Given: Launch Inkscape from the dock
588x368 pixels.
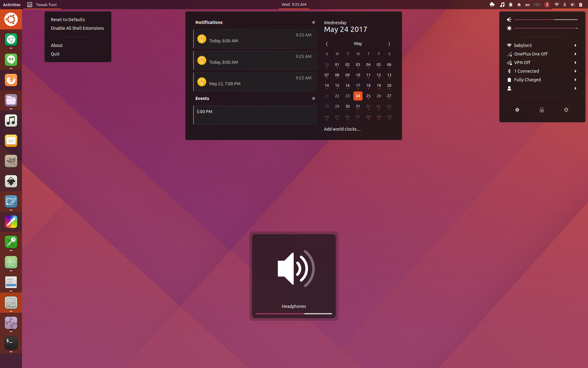Looking at the screenshot, I should (x=11, y=181).
